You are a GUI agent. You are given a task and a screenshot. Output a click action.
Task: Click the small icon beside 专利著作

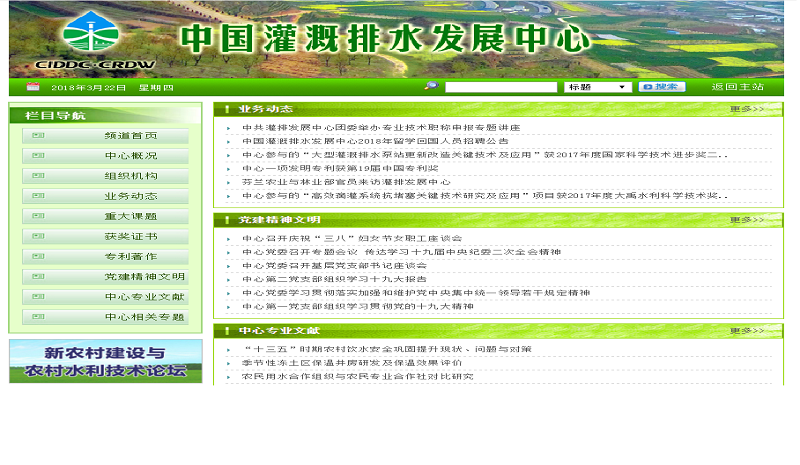pos(38,257)
